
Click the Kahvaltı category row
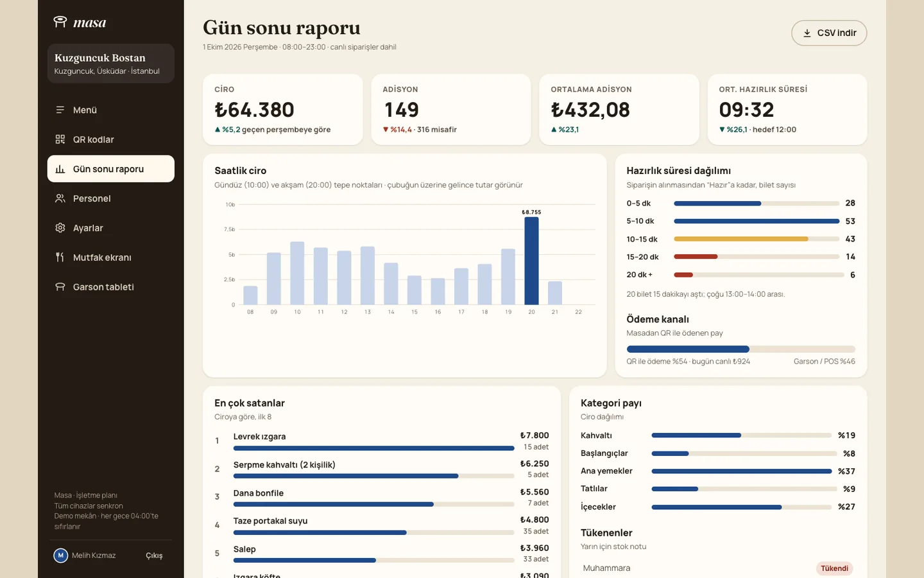tap(718, 435)
